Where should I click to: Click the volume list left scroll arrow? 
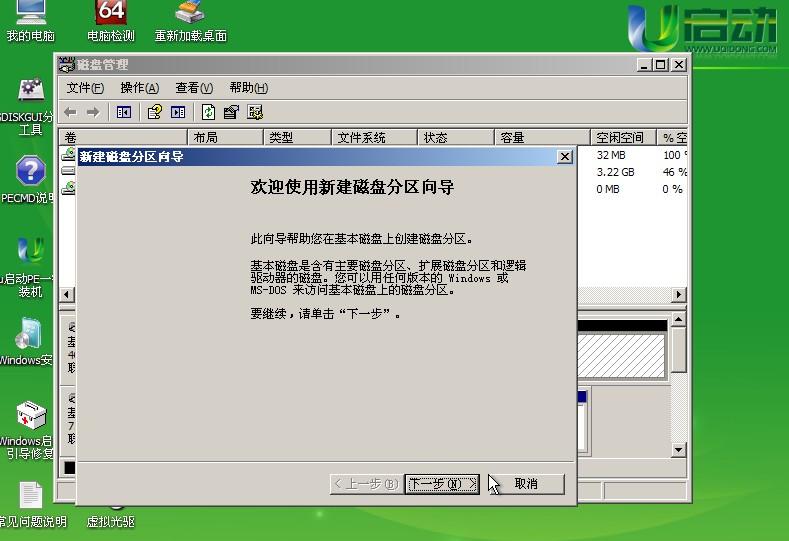click(67, 294)
